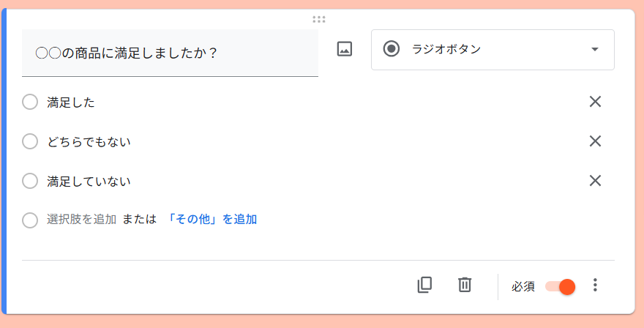644x328 pixels.
Task: Click the dropdown arrow beside ラジオボタン
Action: coord(594,49)
